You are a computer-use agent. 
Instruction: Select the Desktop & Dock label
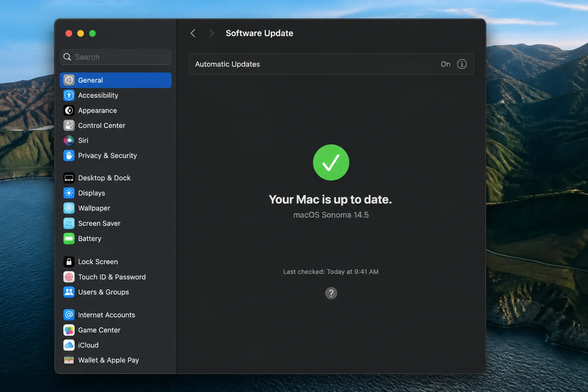[x=104, y=178]
